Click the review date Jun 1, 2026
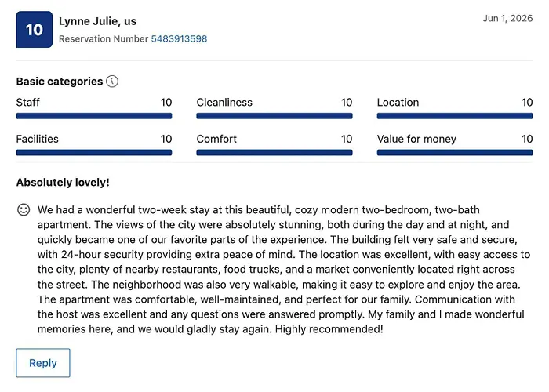The height and width of the screenshot is (392, 549). (x=507, y=18)
